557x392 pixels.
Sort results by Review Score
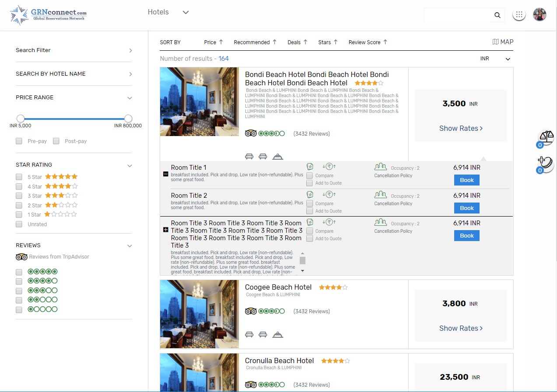tap(368, 42)
